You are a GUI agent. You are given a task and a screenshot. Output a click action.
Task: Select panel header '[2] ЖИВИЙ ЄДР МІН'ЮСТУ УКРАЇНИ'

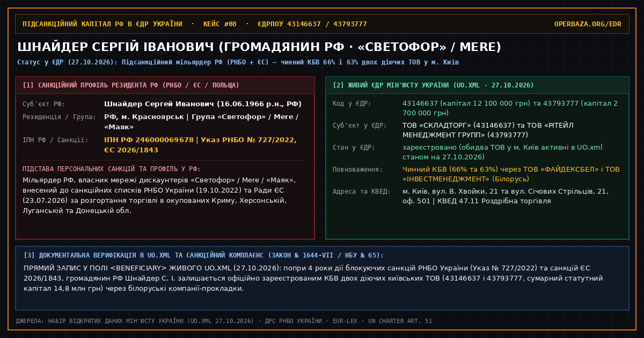pos(433,85)
